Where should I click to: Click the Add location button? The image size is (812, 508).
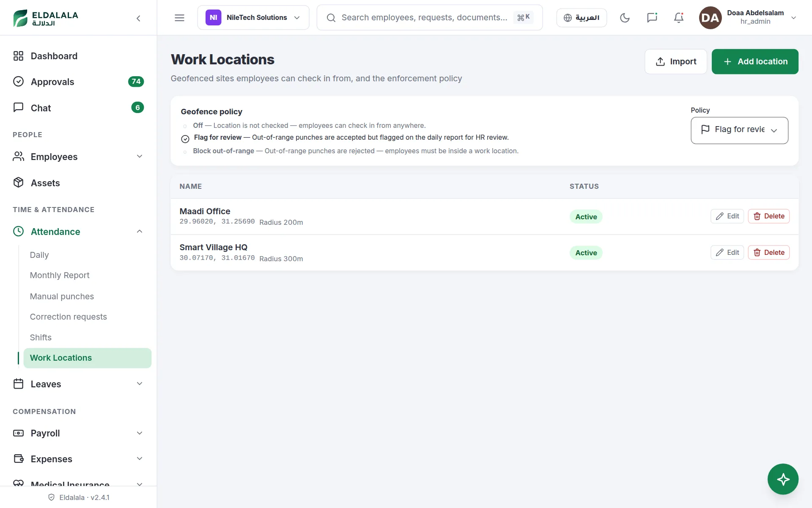pyautogui.click(x=755, y=61)
